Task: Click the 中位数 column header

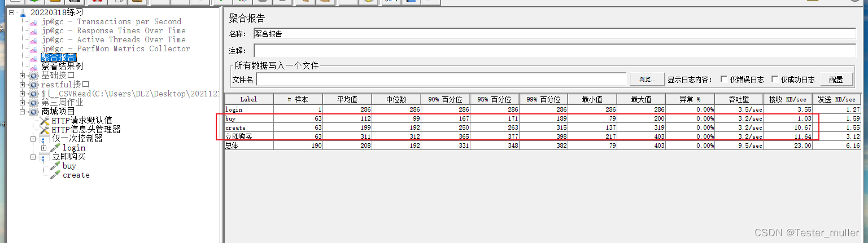Action: (x=396, y=99)
